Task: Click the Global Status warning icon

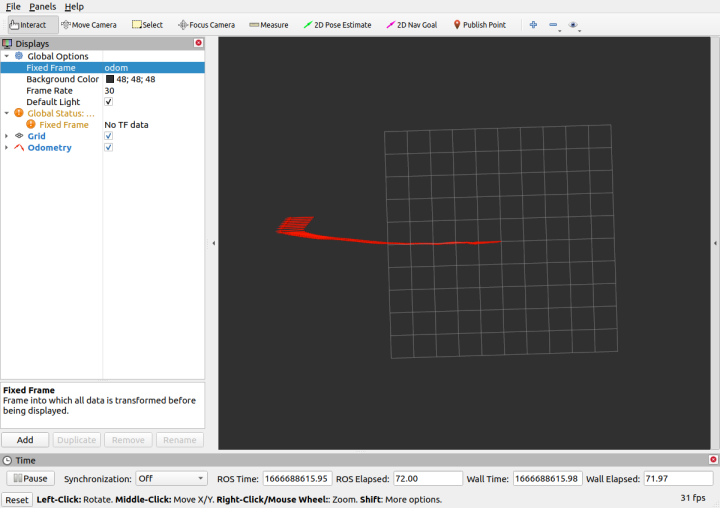Action: pyautogui.click(x=19, y=113)
